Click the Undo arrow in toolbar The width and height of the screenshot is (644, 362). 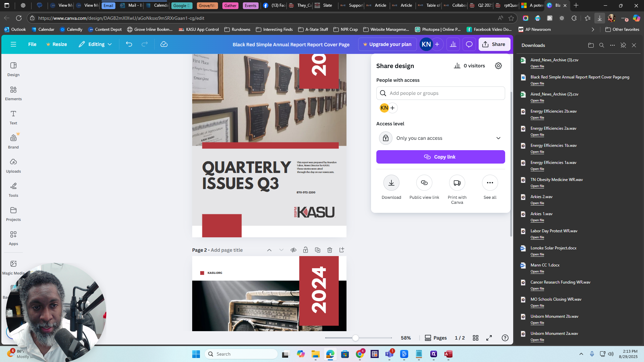click(129, 44)
